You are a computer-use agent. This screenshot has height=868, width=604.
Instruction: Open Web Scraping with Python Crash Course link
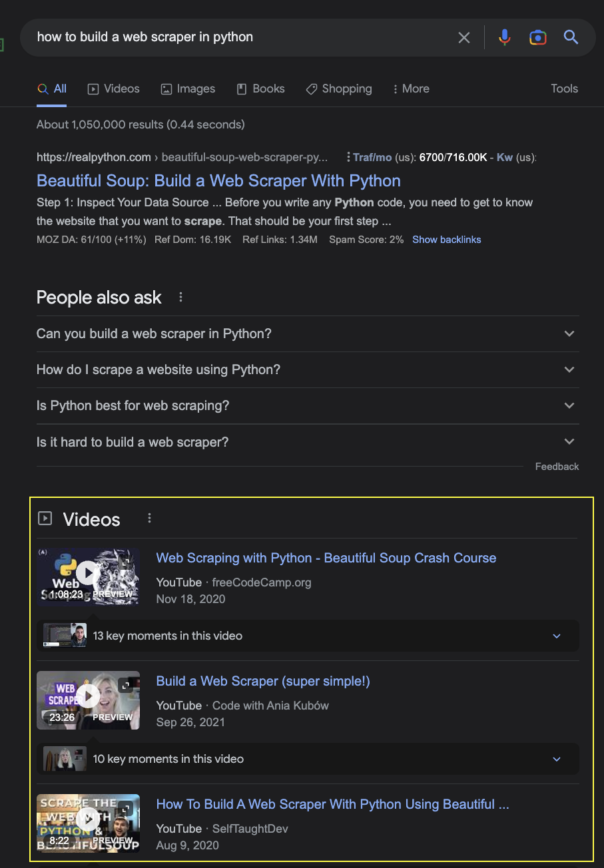pos(326,558)
